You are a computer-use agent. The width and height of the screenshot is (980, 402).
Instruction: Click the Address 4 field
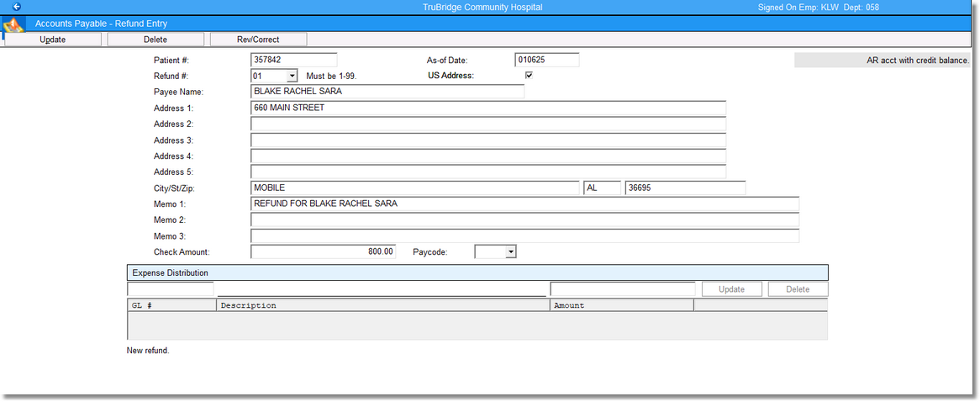[x=488, y=156]
